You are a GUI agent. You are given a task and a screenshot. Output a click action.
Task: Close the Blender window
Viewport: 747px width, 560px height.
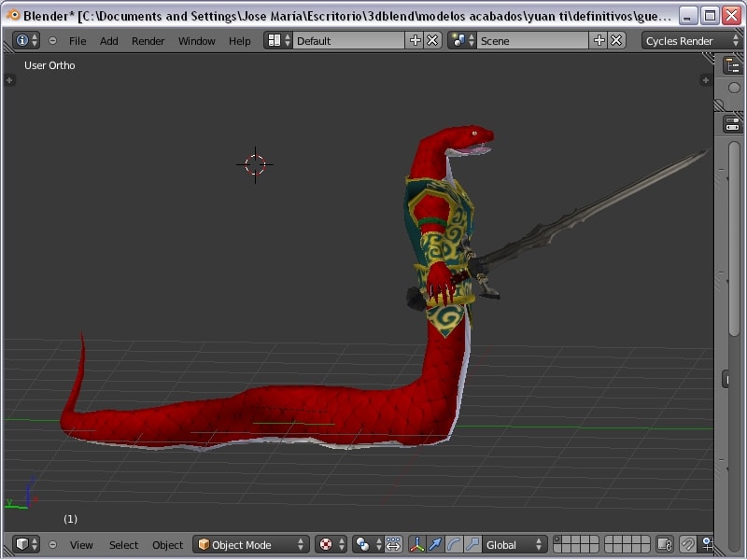(x=731, y=16)
